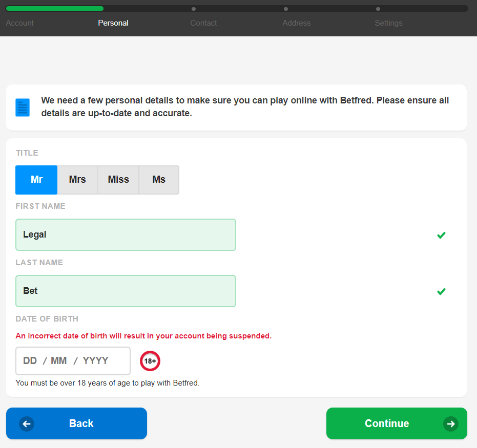Viewport: 477px width, 448px height.
Task: Click the Settings step progress dot
Action: tap(378, 9)
